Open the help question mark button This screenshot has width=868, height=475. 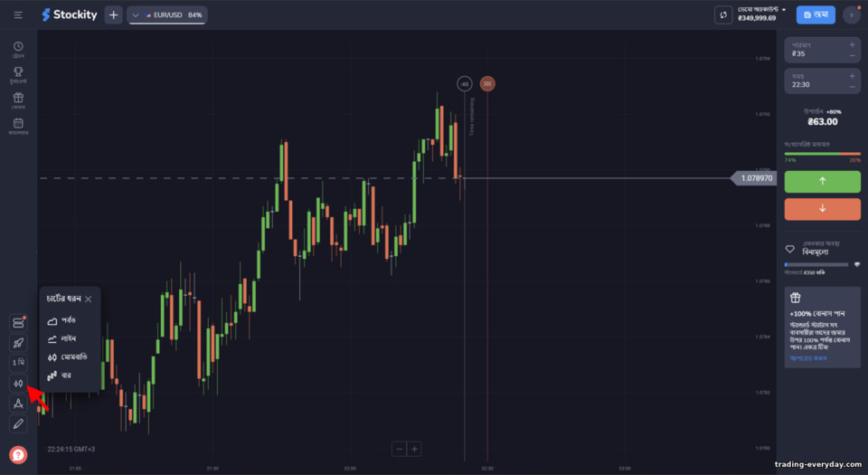click(x=18, y=455)
